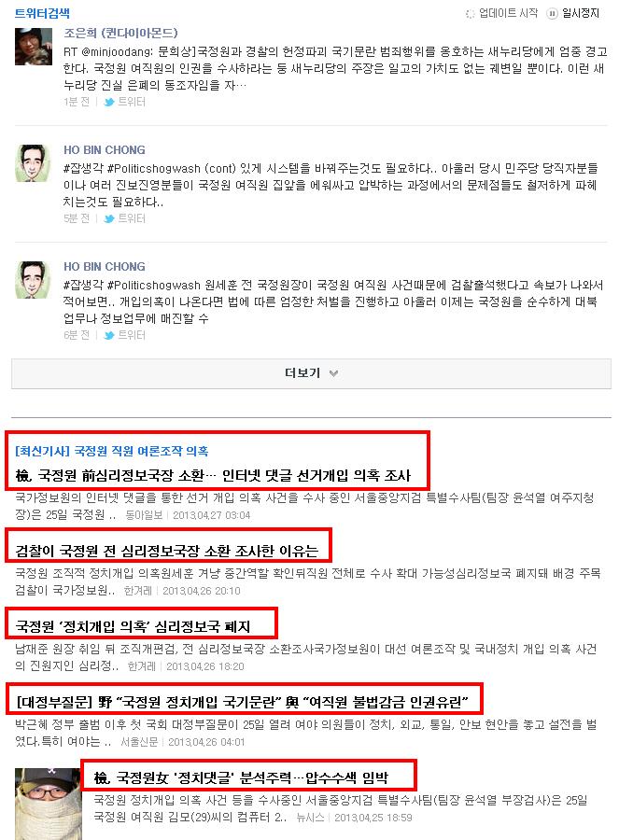The image size is (633, 840).
Task: Pause updates with the 일시정지 icon
Action: [x=552, y=14]
